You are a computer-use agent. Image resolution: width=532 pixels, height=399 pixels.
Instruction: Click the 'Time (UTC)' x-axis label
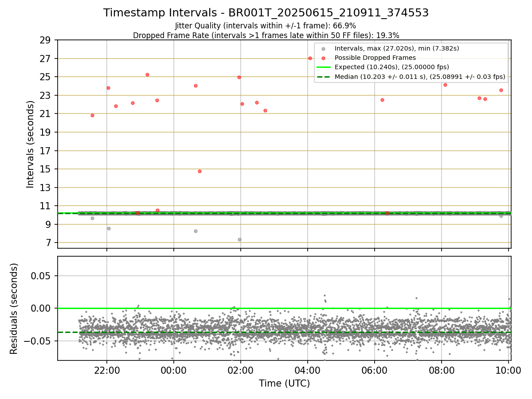(x=284, y=383)
